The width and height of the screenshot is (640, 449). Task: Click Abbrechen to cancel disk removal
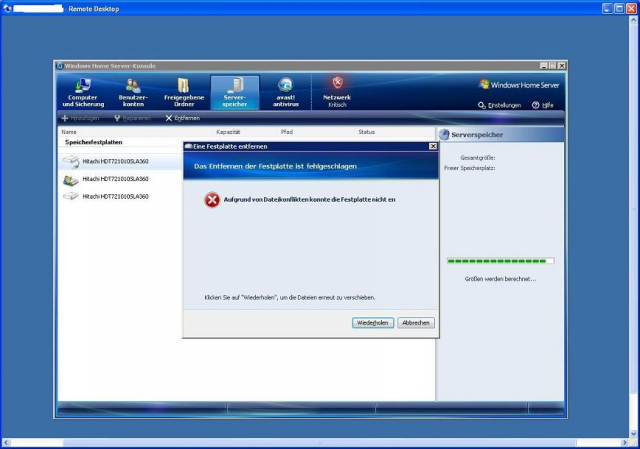(x=416, y=323)
